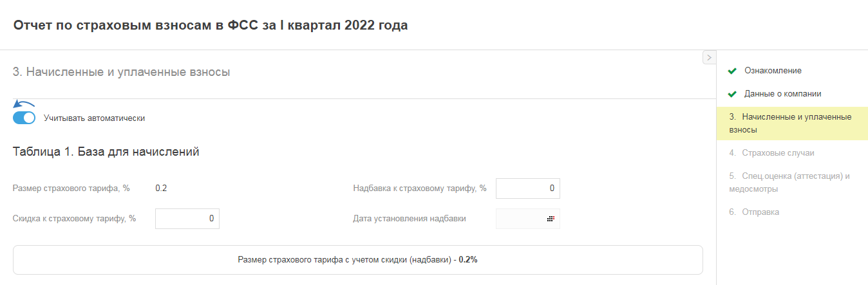Select step 3 Начисленные и уплаченные взносы in sidebar
The width and height of the screenshot is (868, 285).
[790, 123]
